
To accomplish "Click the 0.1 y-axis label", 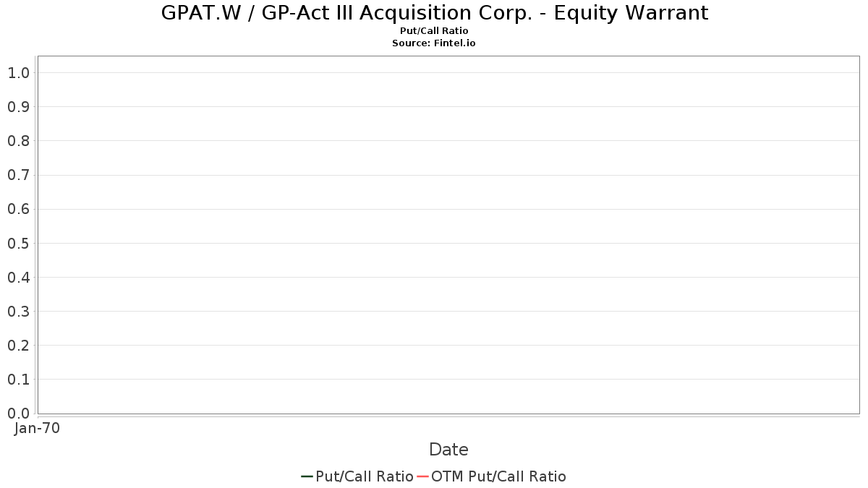I will click(x=18, y=380).
